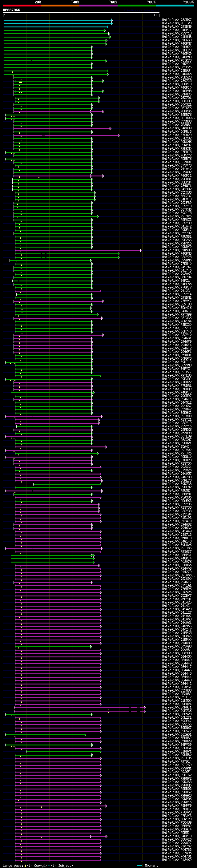Select the UniRef100_A8IKC8 label
Screen dimensions: 197x868
pyautogui.click(x=177, y=61)
